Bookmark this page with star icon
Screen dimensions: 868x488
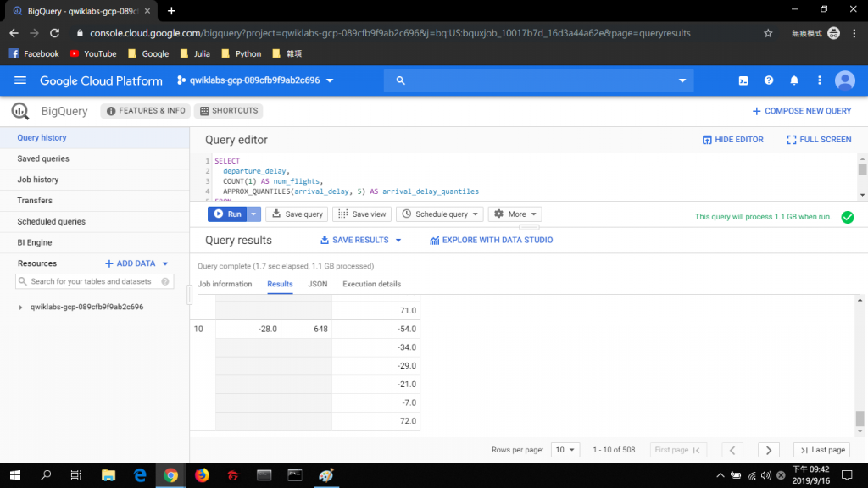tap(768, 33)
